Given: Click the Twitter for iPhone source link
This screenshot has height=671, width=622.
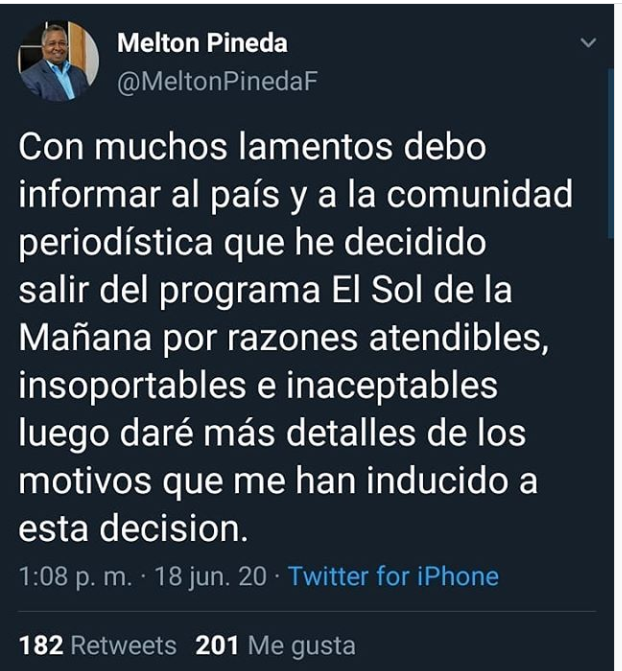Looking at the screenshot, I should tap(393, 577).
